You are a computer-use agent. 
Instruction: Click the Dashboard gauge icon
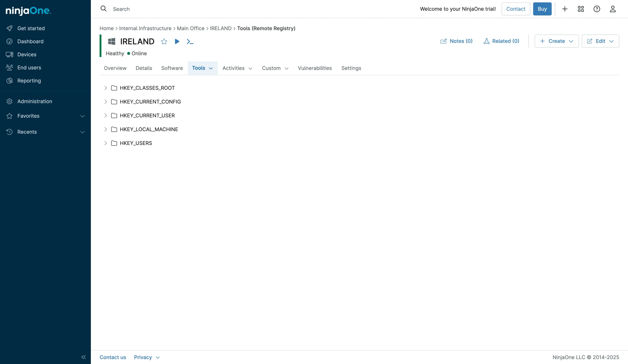click(x=10, y=41)
